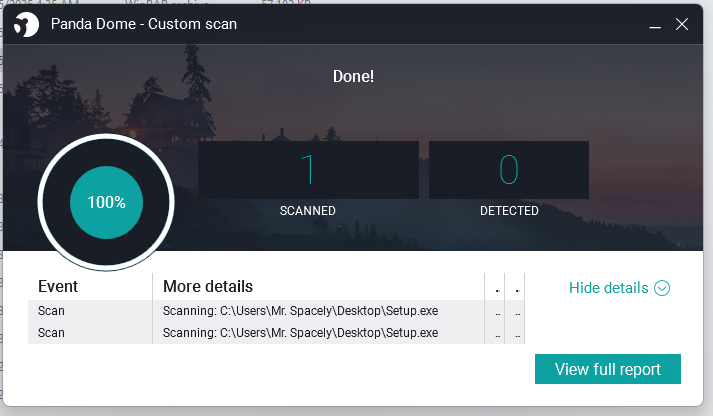Click the Panda Dome logo icon

pyautogui.click(x=26, y=24)
